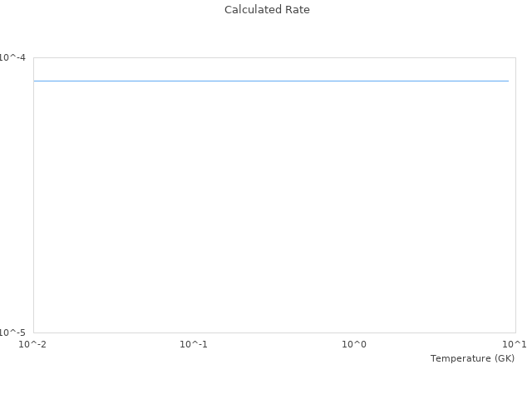Viewport: 532px width, 399px height.
Task: Click the 10^-5 y-axis tick label
Action: point(12,332)
